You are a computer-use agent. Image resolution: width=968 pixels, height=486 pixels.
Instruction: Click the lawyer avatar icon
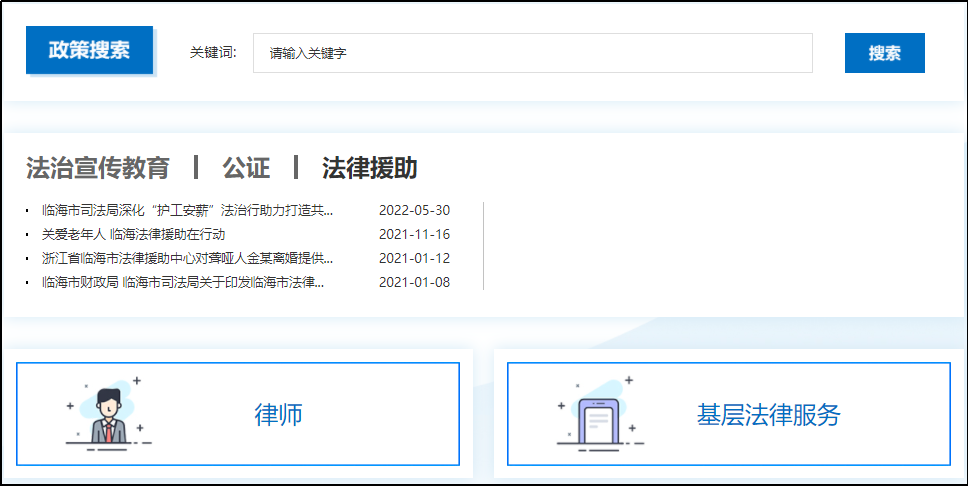(109, 414)
